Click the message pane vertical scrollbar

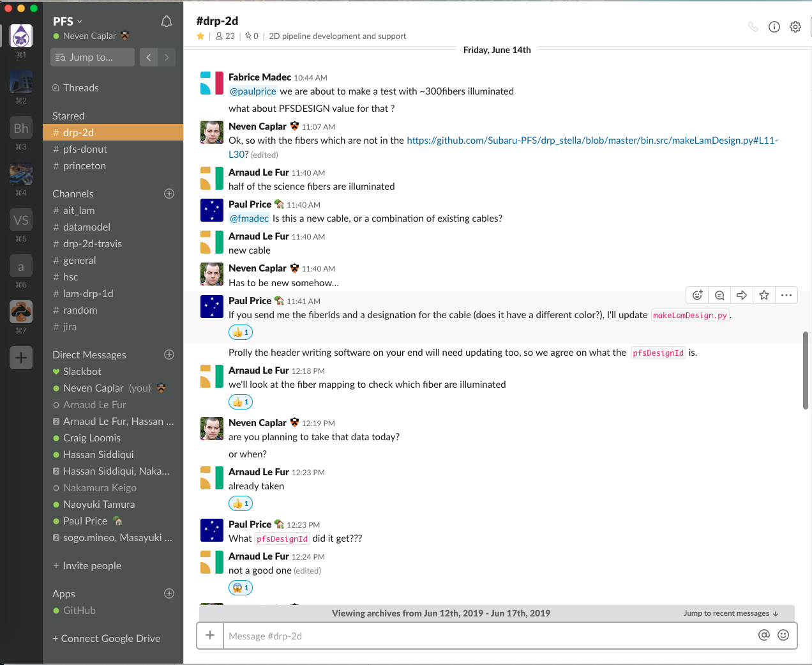click(x=806, y=371)
